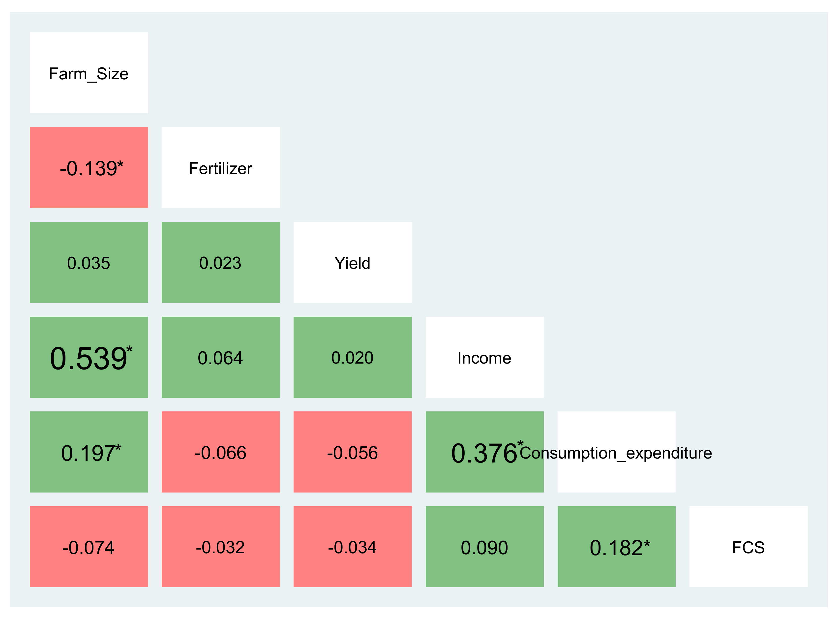
Task: Select the 0.035 correlation cell
Action: coord(89,263)
